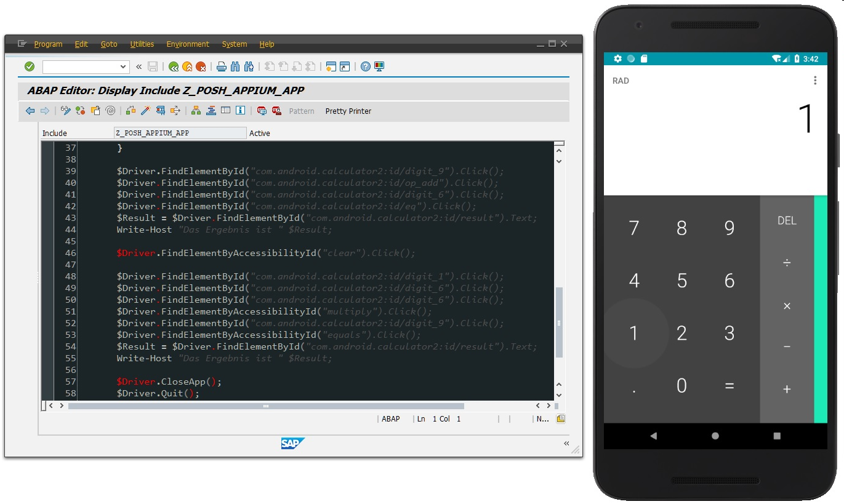Click the Set/Delete Session Breakpoint icon
Screen dimensions: 844x504
(262, 111)
